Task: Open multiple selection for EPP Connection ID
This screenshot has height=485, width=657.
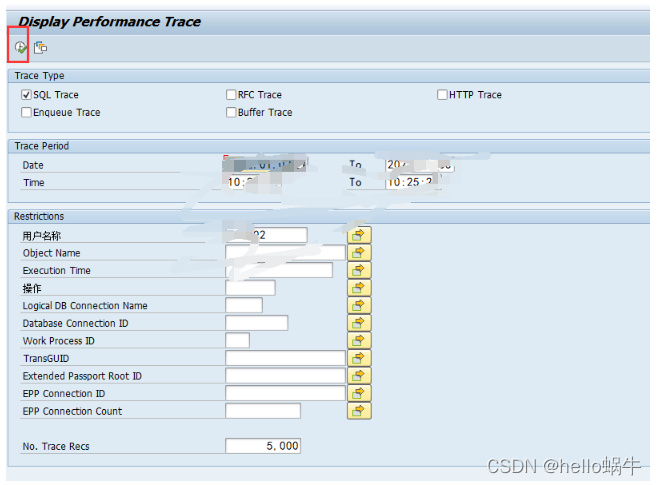Action: pos(359,393)
